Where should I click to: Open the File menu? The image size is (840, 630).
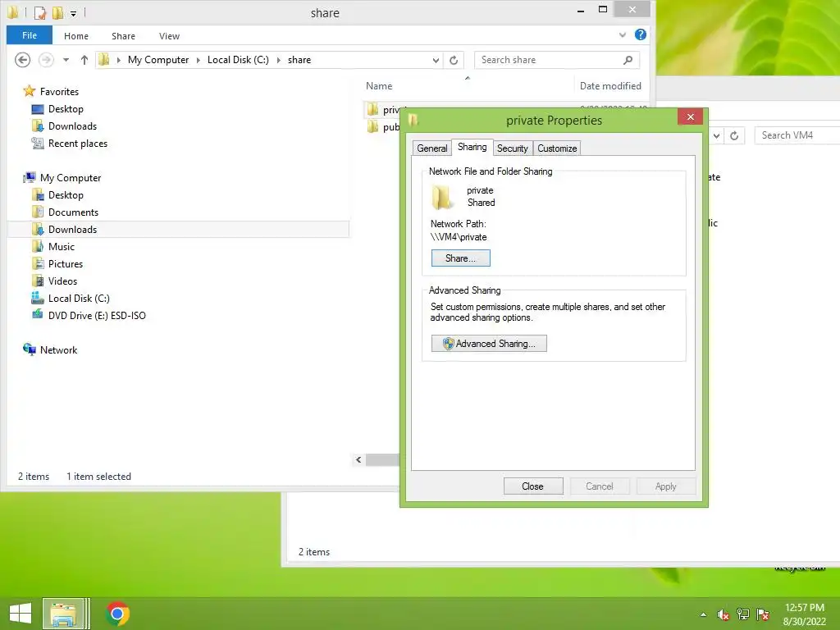click(x=30, y=35)
